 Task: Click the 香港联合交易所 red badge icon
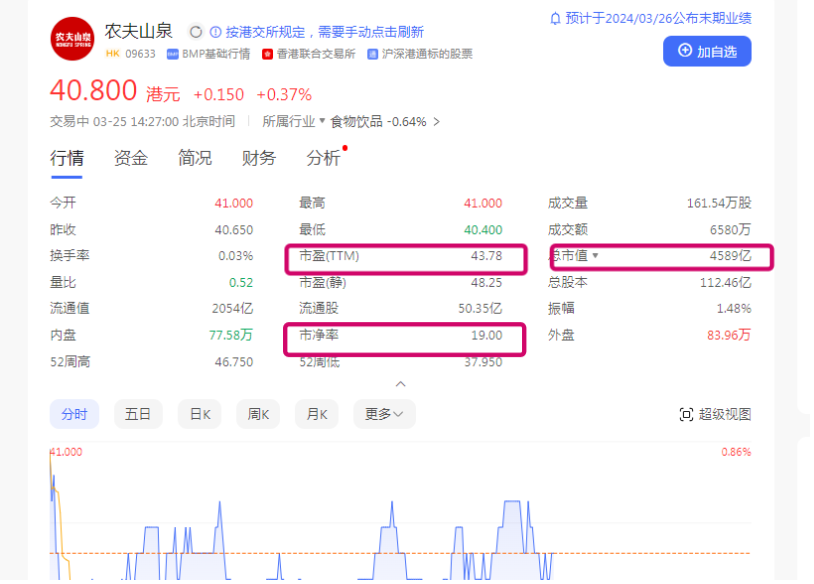(x=267, y=54)
